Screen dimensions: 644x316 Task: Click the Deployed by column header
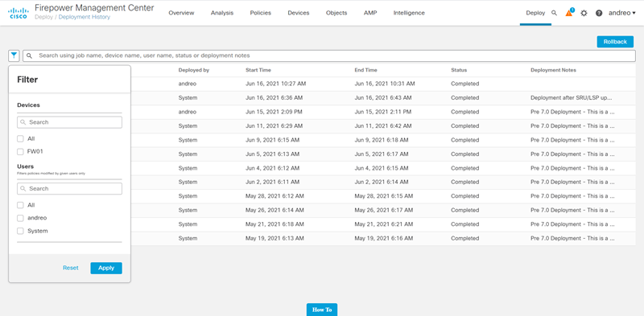(x=194, y=70)
